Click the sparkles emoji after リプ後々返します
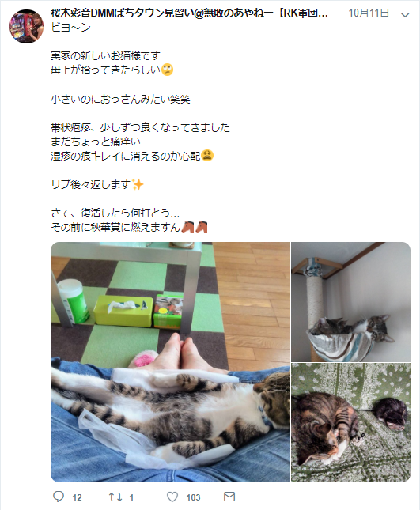 (138, 185)
